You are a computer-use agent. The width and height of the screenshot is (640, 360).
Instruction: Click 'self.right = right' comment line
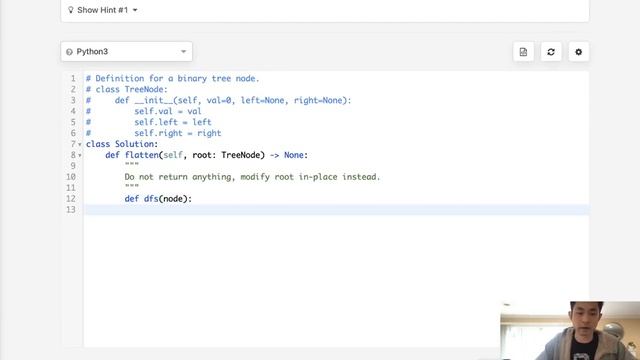[x=178, y=133]
